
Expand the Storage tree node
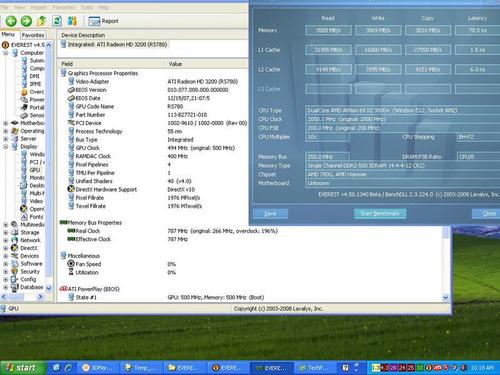click(6, 233)
